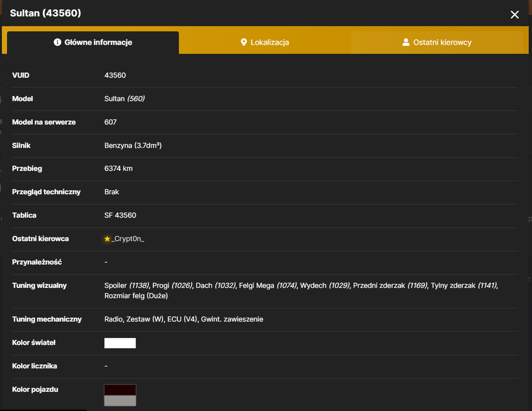Click the person icon beside Ostatni kierowcy
This screenshot has height=411, width=532.
pyautogui.click(x=406, y=42)
